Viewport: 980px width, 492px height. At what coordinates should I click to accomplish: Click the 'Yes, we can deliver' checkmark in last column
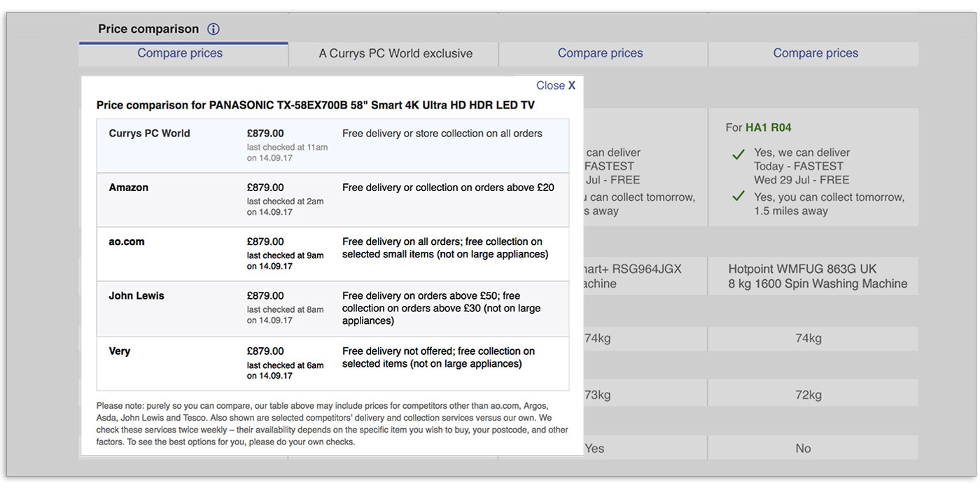tap(738, 155)
